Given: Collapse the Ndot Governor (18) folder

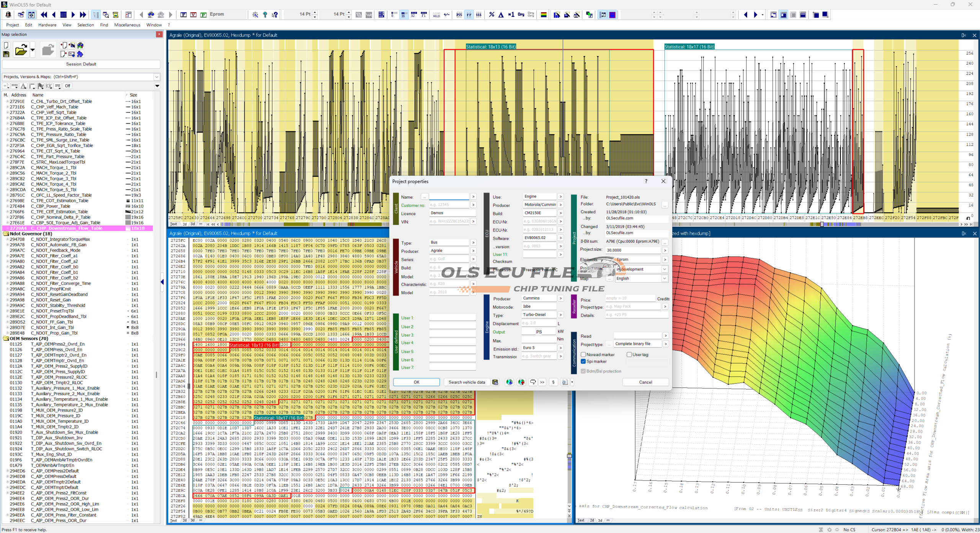Looking at the screenshot, I should click(x=6, y=234).
